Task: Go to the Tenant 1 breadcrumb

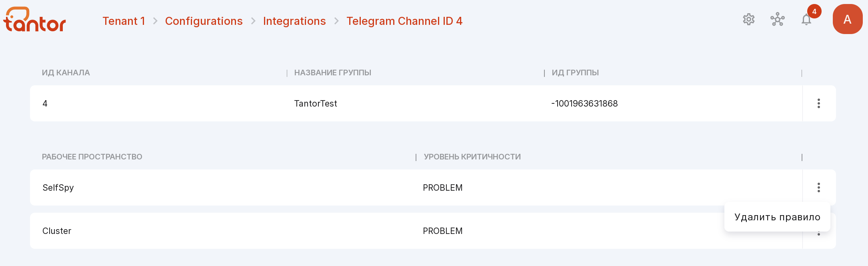Action: coord(124,21)
